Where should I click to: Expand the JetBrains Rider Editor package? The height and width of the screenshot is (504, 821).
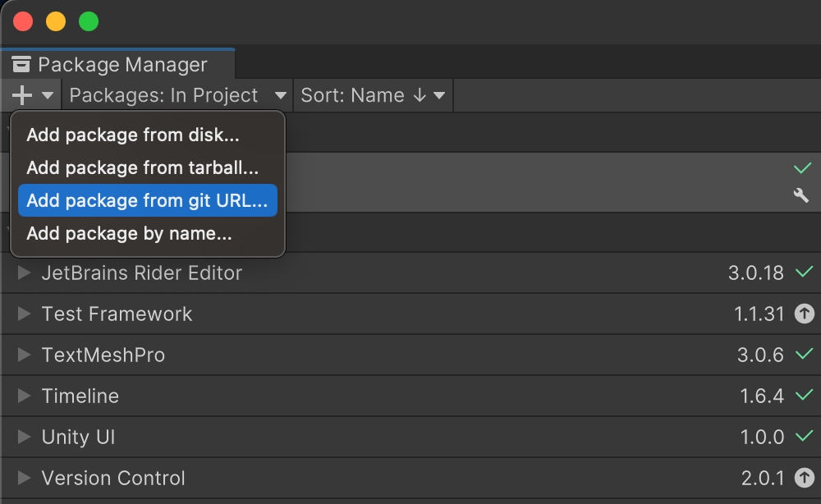tap(24, 273)
